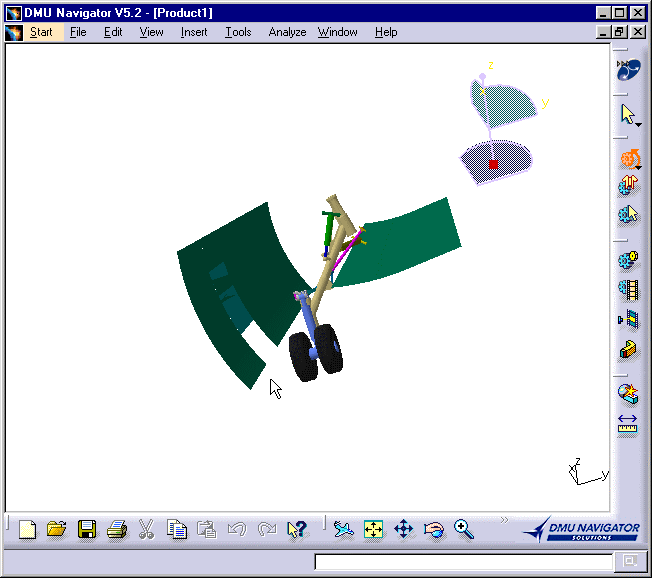
Task: Click the document icon beside Start menu
Action: tap(13, 32)
